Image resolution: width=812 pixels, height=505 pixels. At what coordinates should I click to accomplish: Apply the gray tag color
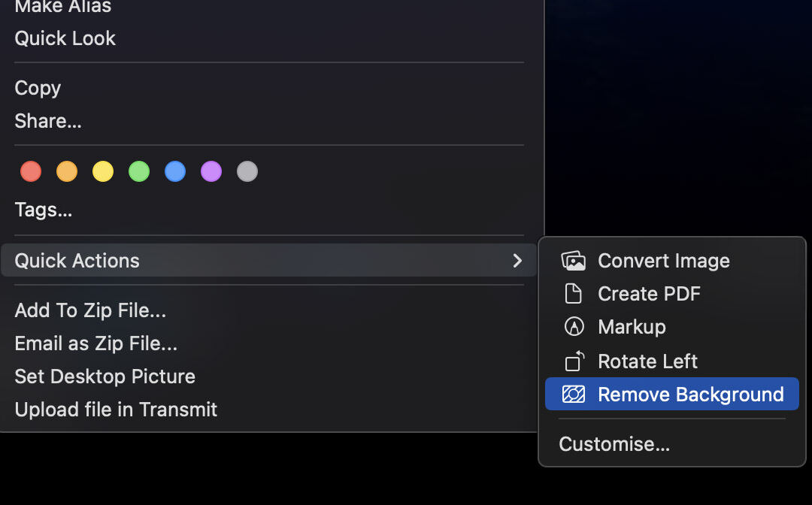[247, 171]
